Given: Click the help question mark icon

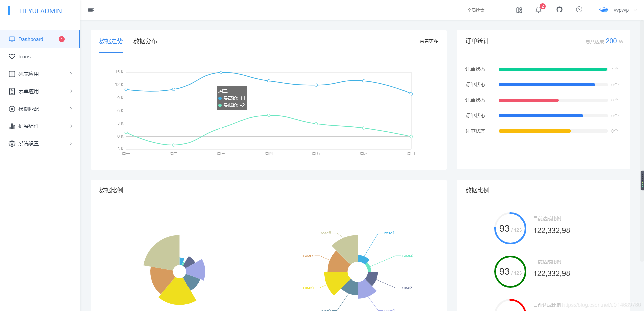Looking at the screenshot, I should pyautogui.click(x=579, y=10).
